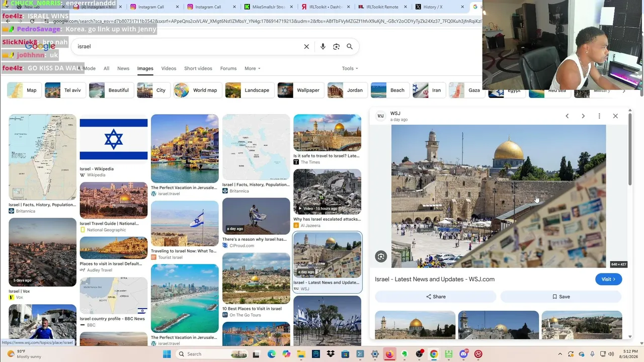644x362 pixels.
Task: Open Discord from the taskbar
Action: (463, 354)
